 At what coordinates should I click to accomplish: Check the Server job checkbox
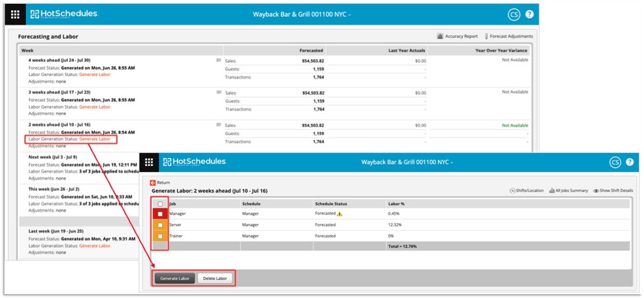[160, 224]
